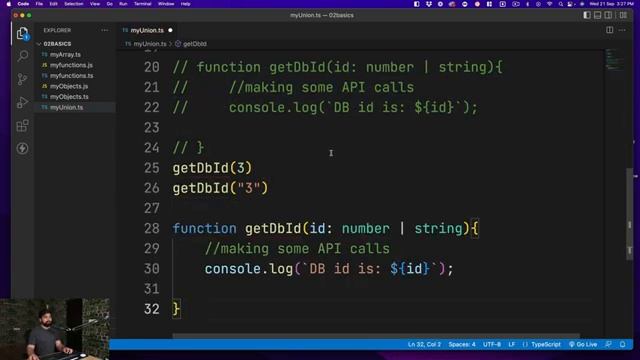640x360 pixels.
Task: Open Explorer panel more actions menu
Action: coord(104,30)
